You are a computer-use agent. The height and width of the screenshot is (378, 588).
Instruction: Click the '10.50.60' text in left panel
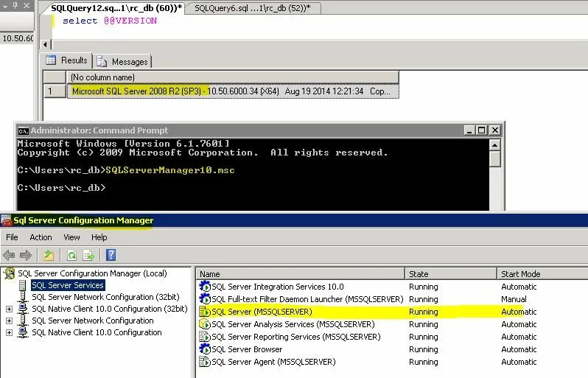tap(18, 38)
